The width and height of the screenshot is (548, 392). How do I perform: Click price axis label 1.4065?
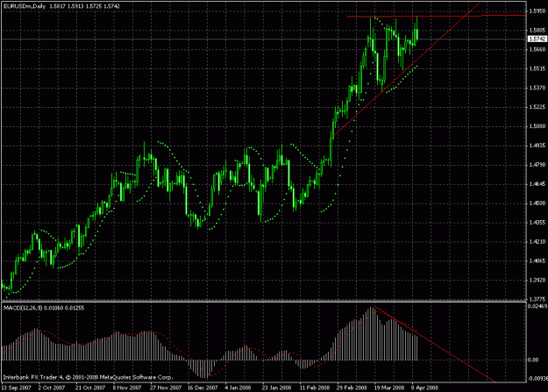[x=537, y=260]
